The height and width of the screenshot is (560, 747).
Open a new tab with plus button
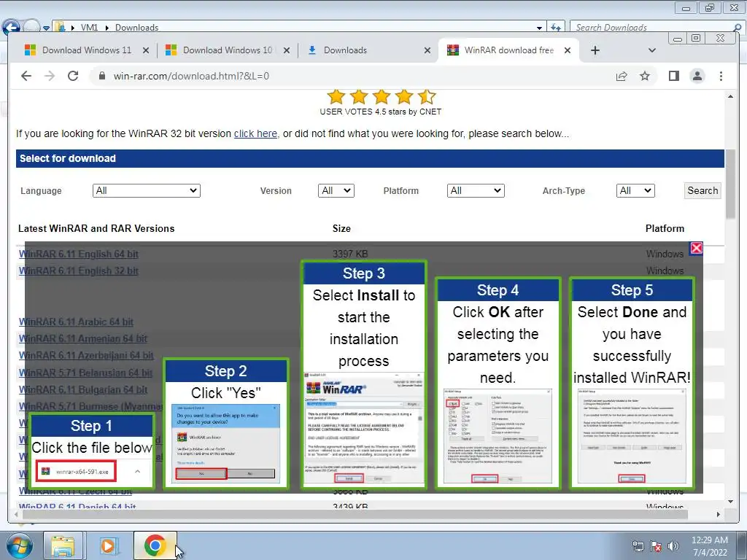[x=595, y=50]
